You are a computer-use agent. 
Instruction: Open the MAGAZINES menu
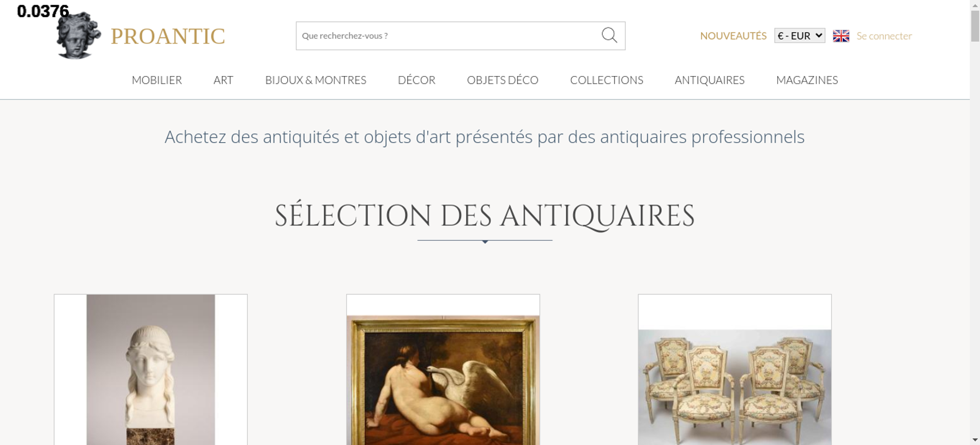[x=807, y=80]
